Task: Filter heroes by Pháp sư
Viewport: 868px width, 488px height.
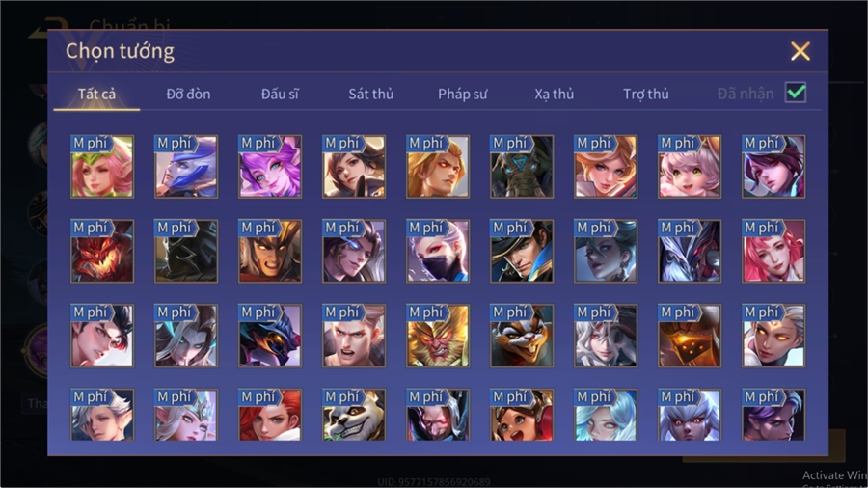Action: [462, 95]
